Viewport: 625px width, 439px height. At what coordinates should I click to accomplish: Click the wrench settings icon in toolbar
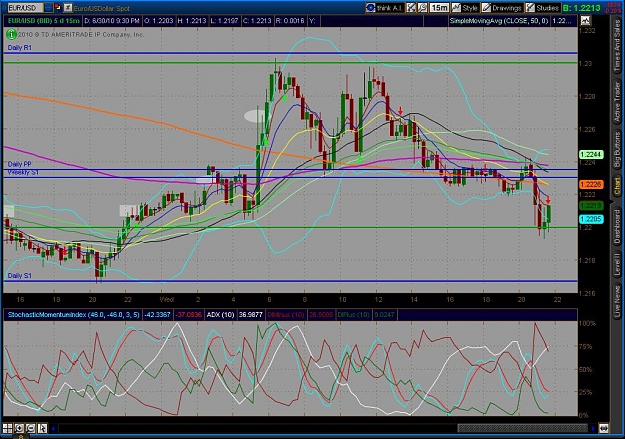click(x=422, y=8)
